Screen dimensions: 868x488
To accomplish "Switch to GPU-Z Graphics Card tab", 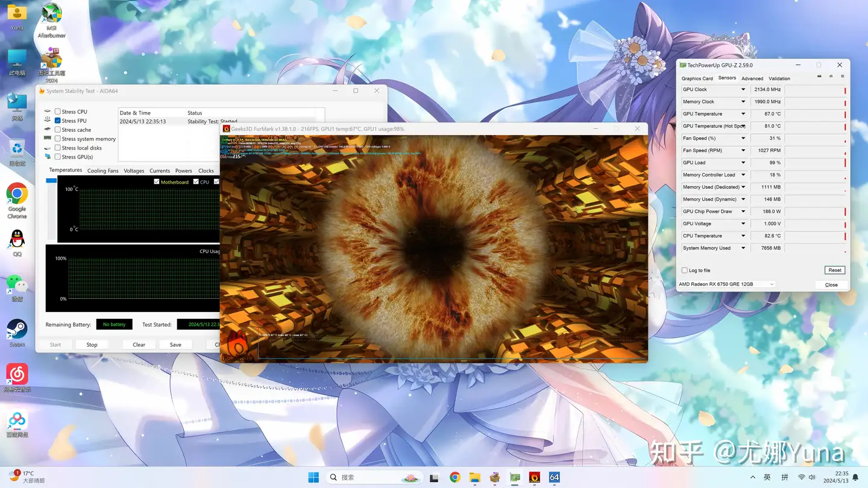I will [697, 78].
